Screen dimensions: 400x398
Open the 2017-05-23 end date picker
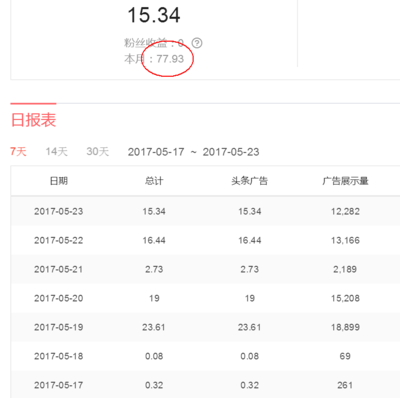pos(231,152)
